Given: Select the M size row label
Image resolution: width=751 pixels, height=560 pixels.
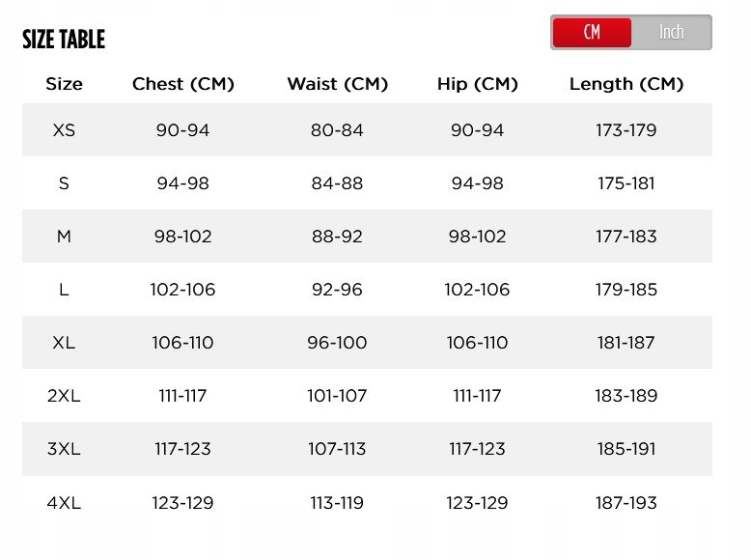Looking at the screenshot, I should click(x=64, y=237).
